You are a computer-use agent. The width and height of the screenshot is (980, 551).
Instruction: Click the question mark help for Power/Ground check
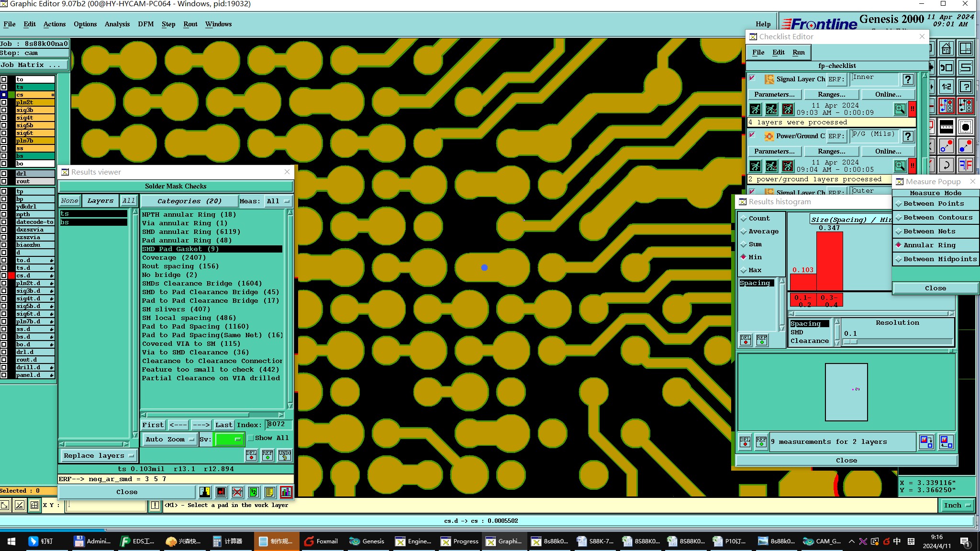(x=908, y=136)
